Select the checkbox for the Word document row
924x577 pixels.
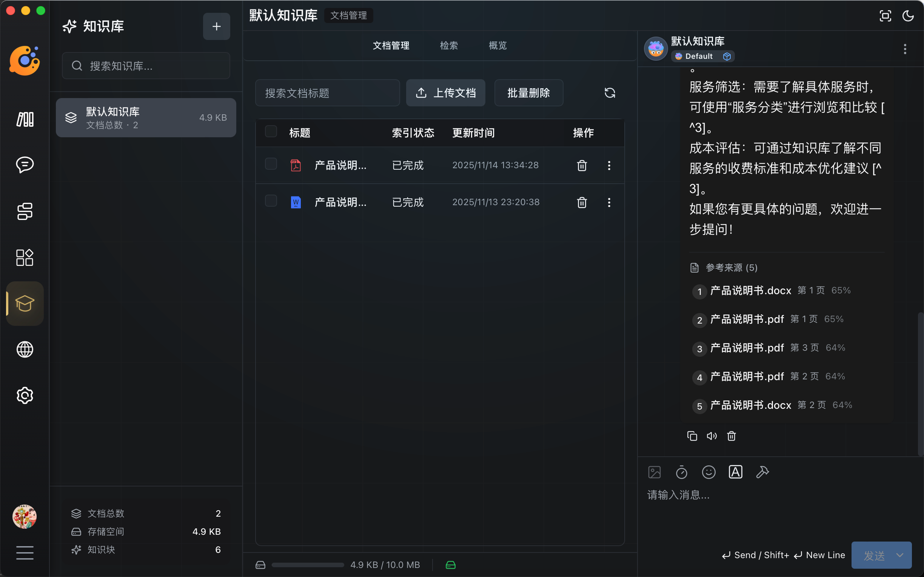(271, 201)
